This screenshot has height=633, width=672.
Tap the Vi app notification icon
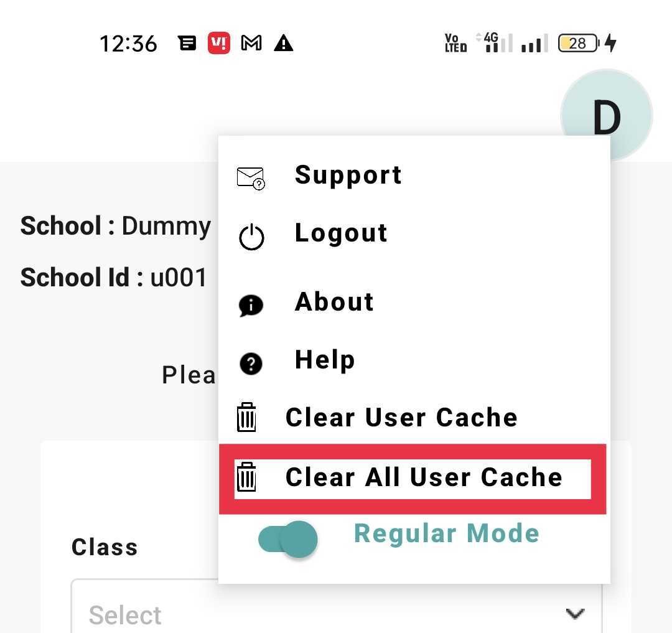219,44
